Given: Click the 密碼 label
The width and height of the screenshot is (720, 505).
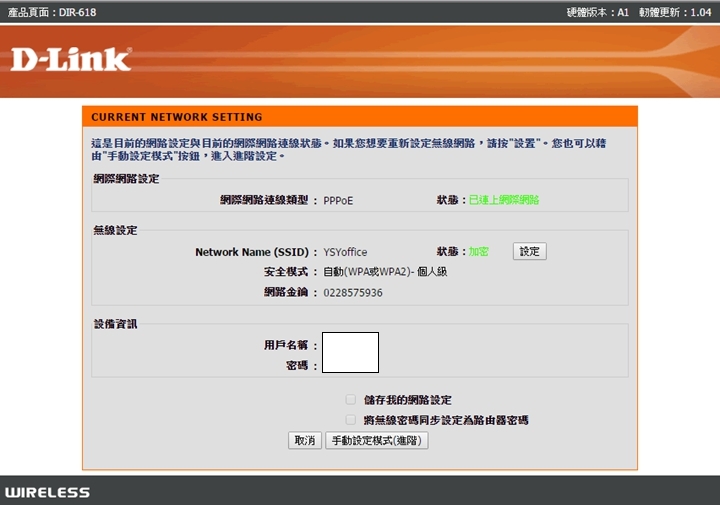Looking at the screenshot, I should (297, 365).
